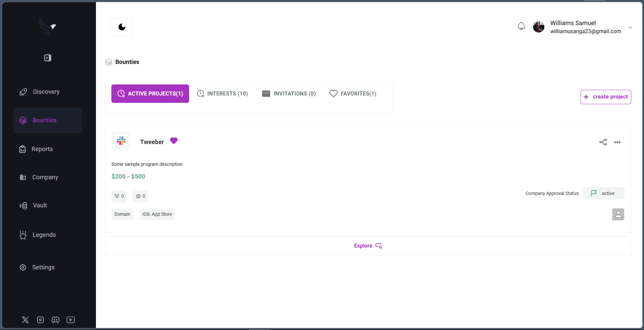
Task: Share the Tweeber project
Action: [x=603, y=142]
